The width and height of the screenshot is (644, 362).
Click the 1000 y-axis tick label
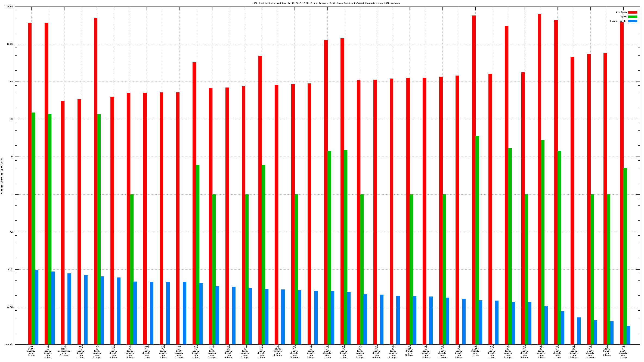[11, 82]
